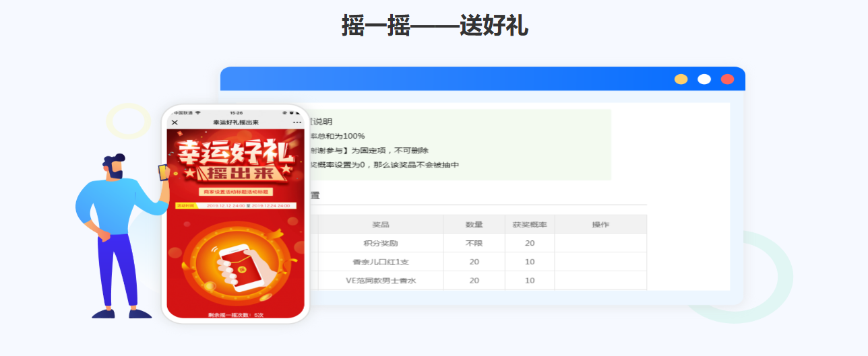This screenshot has height=356, width=868.
Task: Click the yellow dot on the browser window bar
Action: tap(681, 79)
